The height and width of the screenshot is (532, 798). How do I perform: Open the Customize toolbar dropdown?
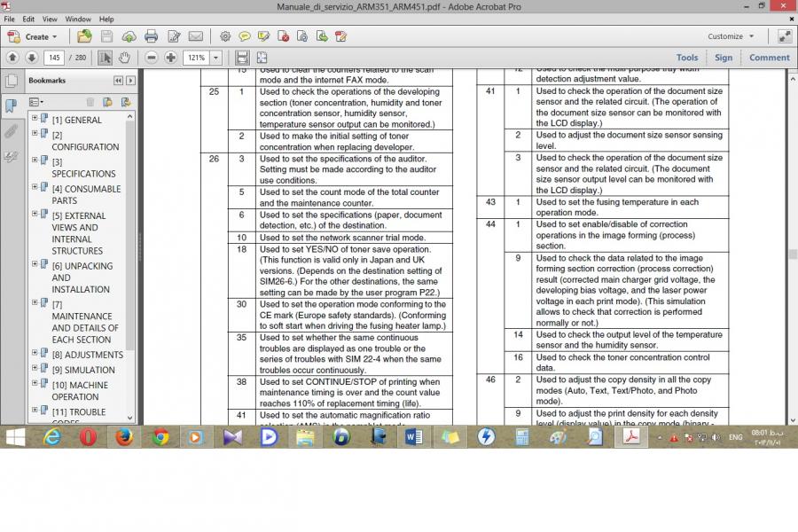click(x=730, y=36)
